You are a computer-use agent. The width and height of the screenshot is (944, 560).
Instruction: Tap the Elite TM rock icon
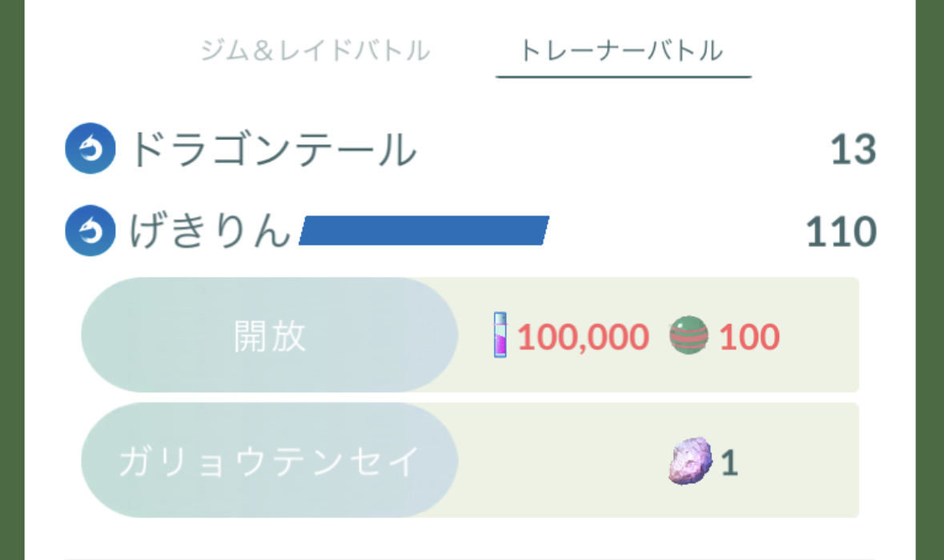pyautogui.click(x=690, y=461)
